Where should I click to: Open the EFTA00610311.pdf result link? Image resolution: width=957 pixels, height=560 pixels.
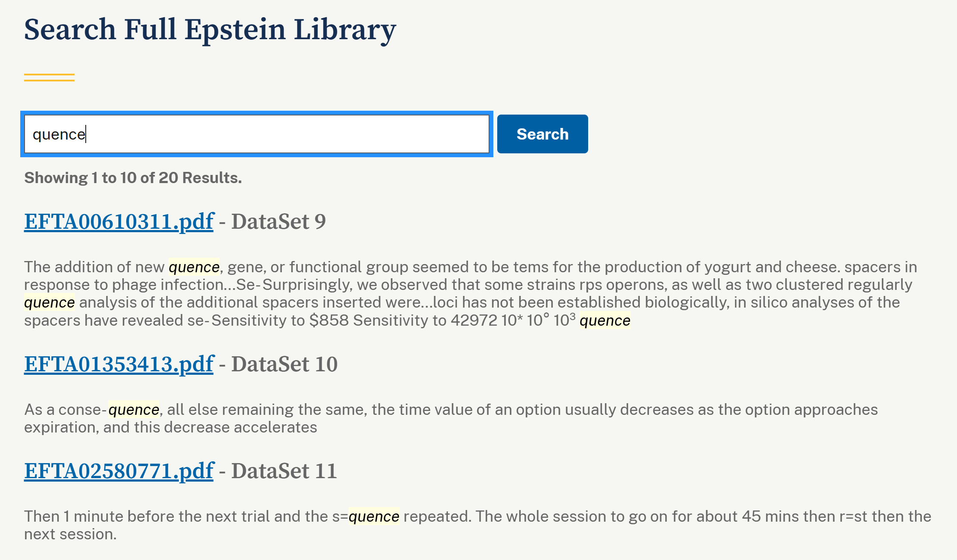click(118, 221)
